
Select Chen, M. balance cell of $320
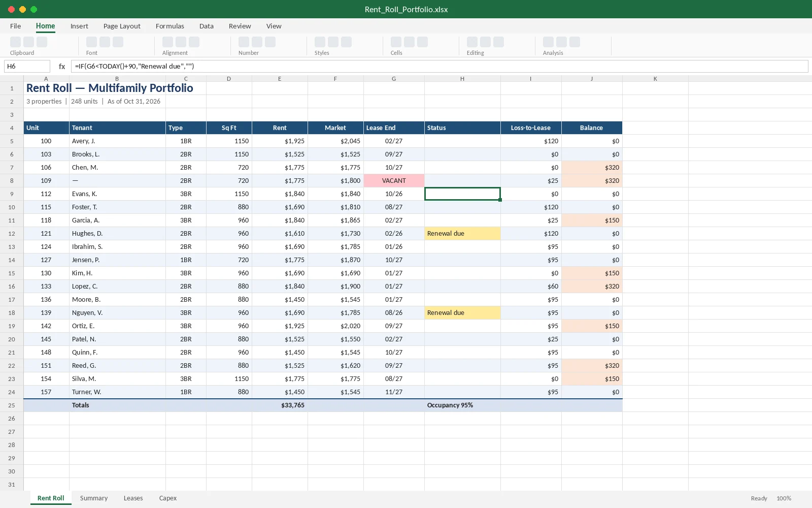592,168
